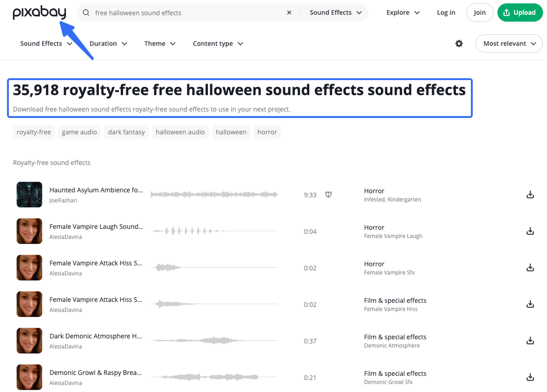Click the 9:33 duration text
Screen dimensions: 547x392
point(310,195)
